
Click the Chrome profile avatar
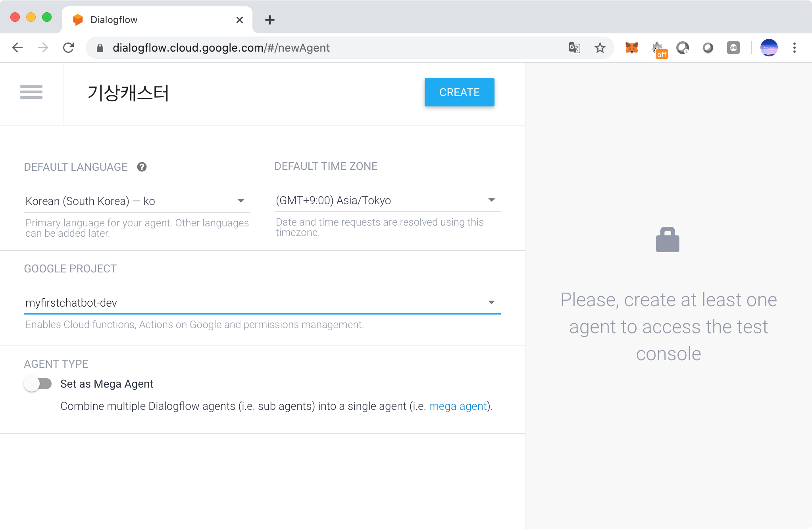click(769, 48)
